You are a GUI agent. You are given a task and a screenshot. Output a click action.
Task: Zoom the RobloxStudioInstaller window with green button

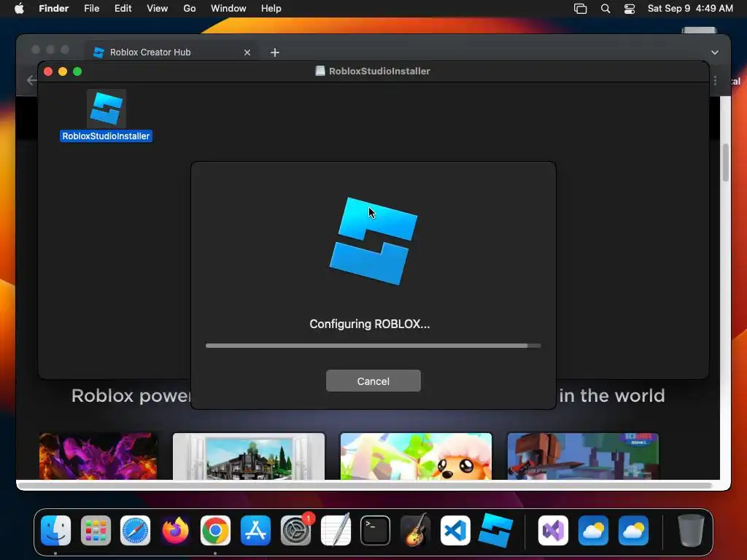coord(77,71)
